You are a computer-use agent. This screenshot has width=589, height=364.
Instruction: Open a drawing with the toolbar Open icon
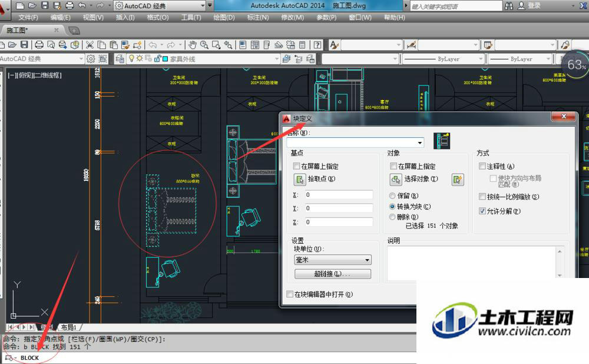coord(12,45)
